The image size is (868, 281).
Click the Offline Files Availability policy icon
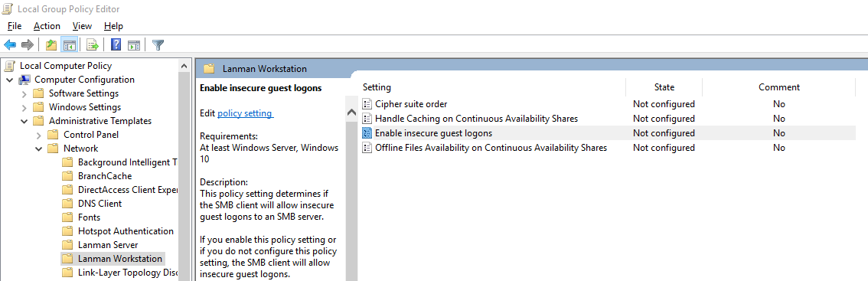pyautogui.click(x=367, y=148)
